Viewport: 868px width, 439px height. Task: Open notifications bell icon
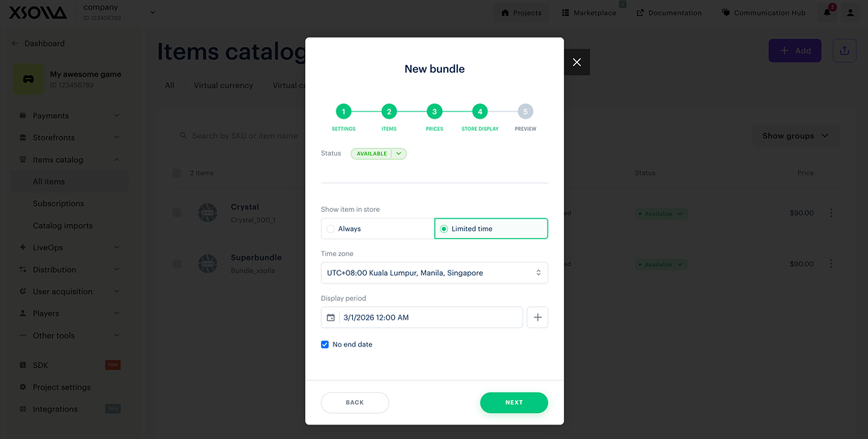point(827,13)
